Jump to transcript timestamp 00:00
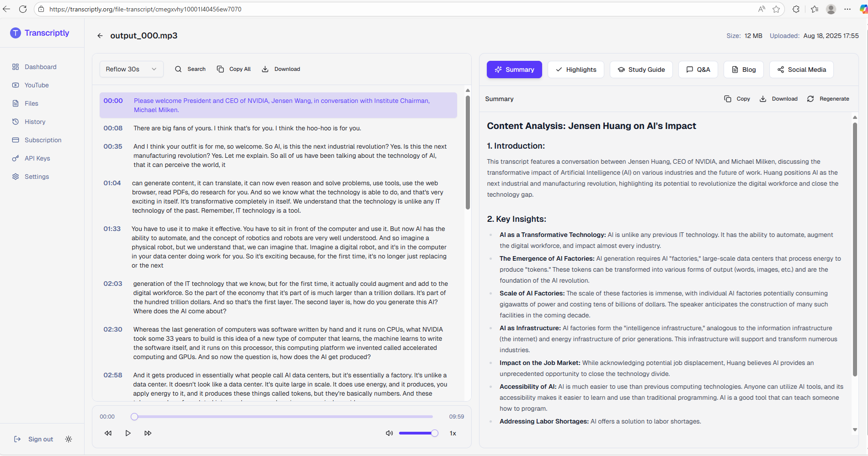 pos(113,101)
